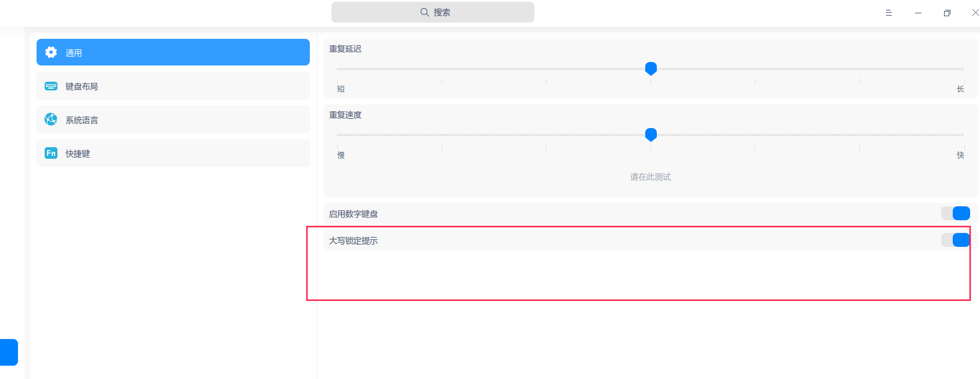Click the gear icon beside 通用
The height and width of the screenshot is (379, 980).
pos(51,52)
